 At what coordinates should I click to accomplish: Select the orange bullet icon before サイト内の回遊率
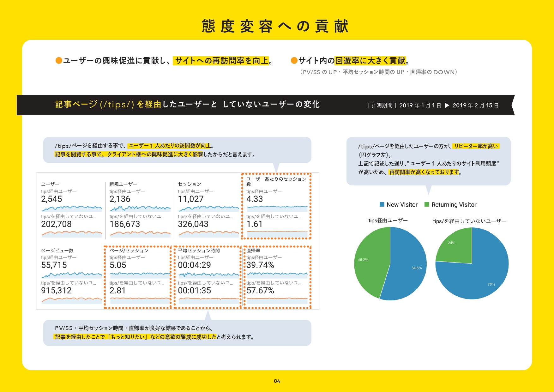click(294, 60)
